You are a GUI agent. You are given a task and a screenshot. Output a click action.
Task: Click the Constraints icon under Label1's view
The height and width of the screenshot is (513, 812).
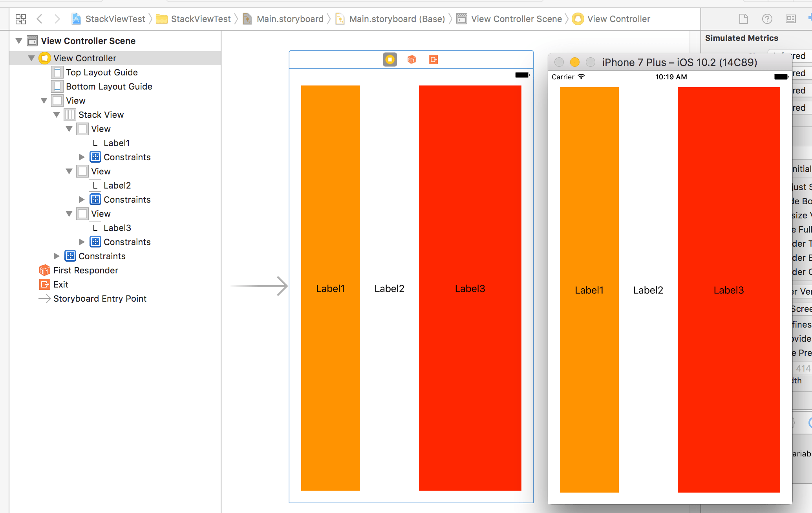[95, 157]
